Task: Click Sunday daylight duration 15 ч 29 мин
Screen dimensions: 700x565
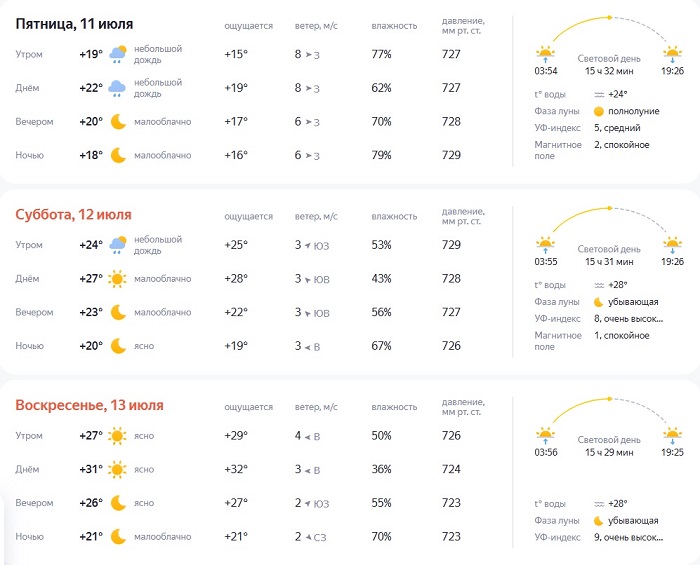Action: (609, 453)
